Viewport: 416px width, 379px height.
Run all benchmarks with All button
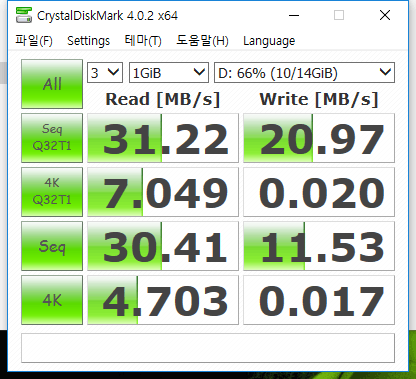52,84
